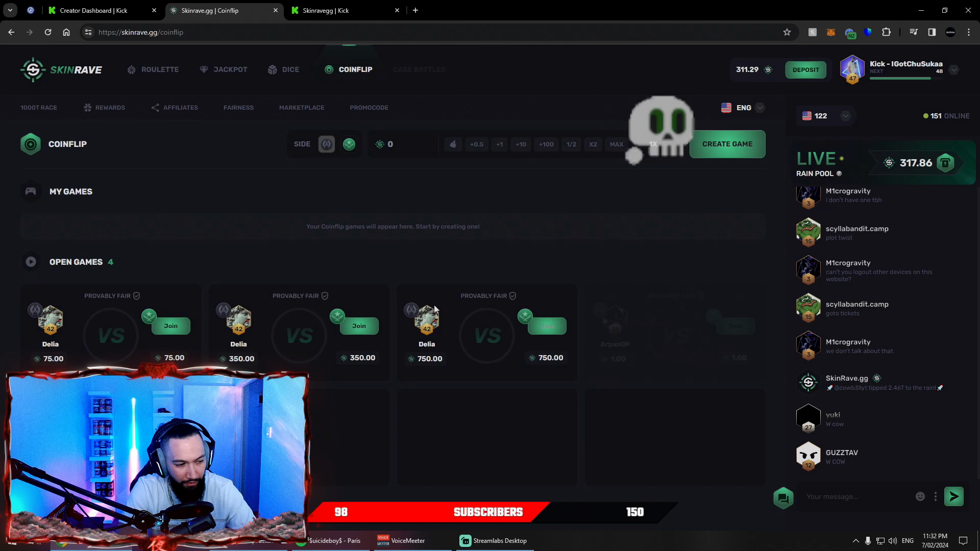Open Streamlabs Desktop from the taskbar
The image size is (980, 551).
coord(494,541)
